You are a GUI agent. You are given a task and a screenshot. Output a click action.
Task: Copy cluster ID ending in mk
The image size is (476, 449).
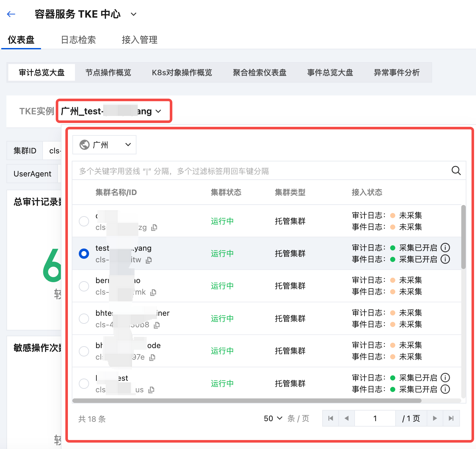pos(153,292)
